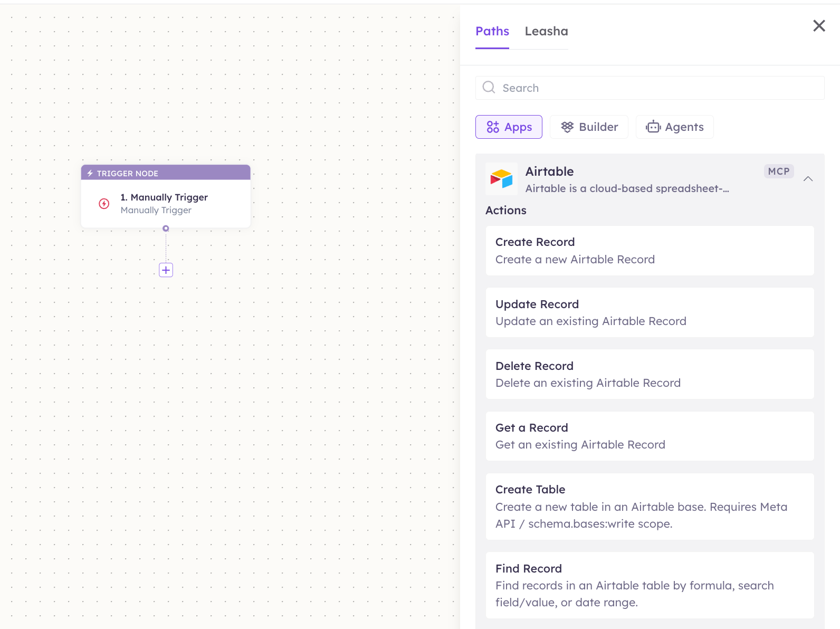
Task: Select the Apps filter
Action: (509, 127)
